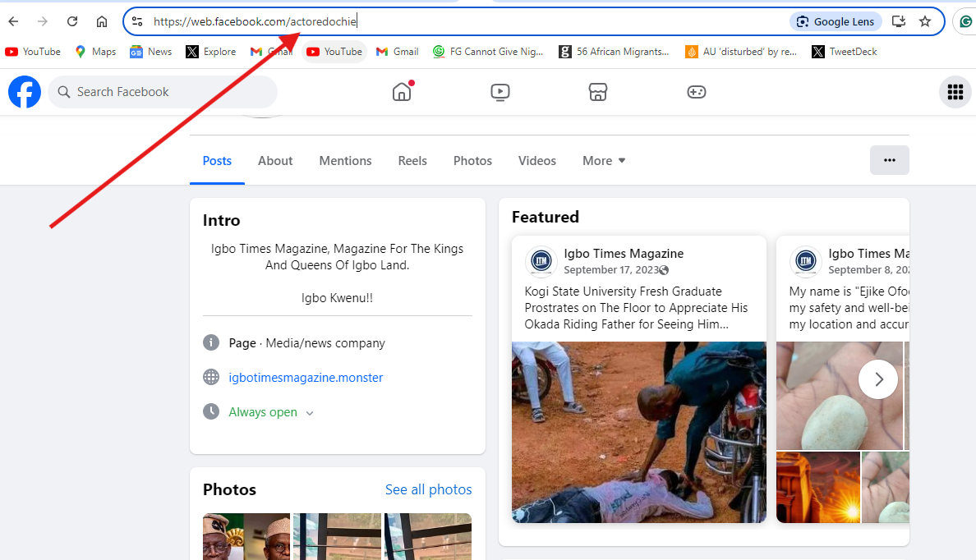Open the Facebook Gaming icon

[696, 92]
